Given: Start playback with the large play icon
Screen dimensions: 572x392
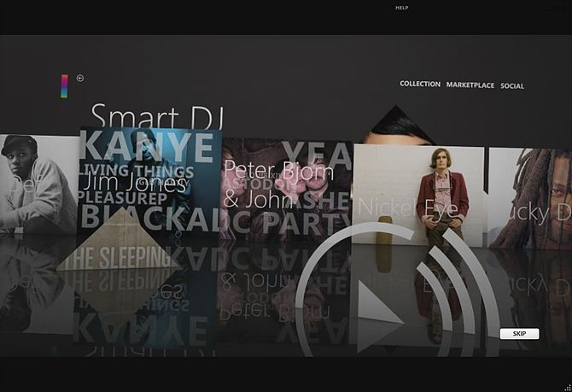Looking at the screenshot, I should [x=380, y=316].
